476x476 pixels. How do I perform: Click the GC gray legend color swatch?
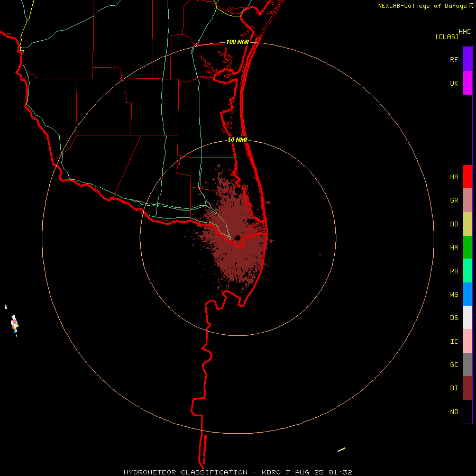tap(467, 364)
